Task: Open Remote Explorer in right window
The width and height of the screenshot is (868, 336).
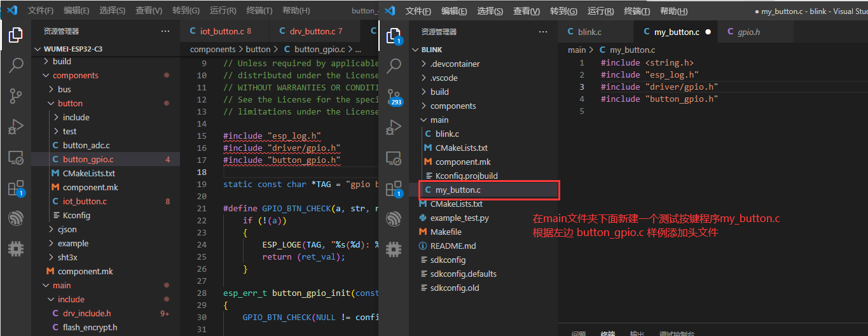Action: coord(394,157)
